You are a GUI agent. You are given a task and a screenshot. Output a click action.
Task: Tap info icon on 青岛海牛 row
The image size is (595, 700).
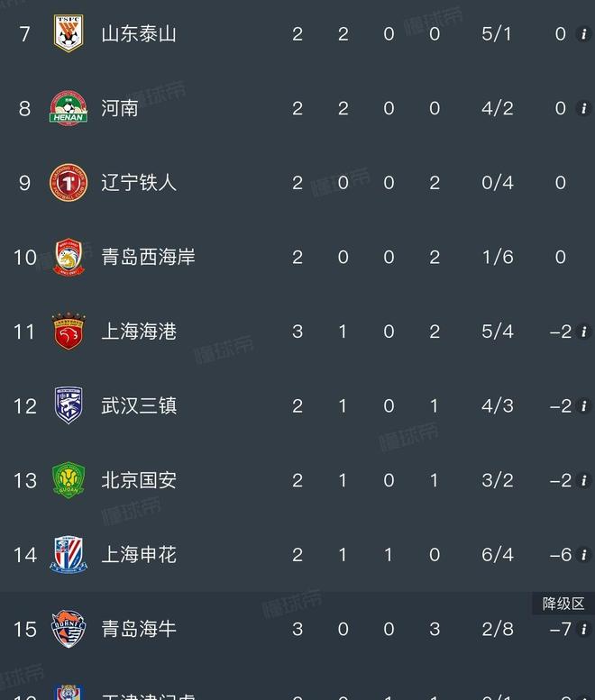tap(583, 629)
